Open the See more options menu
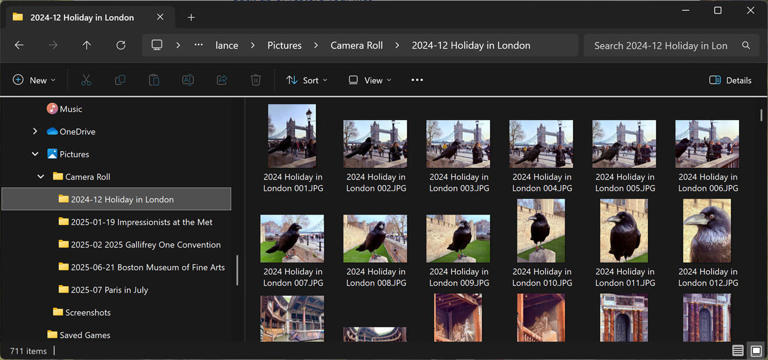 click(x=417, y=80)
